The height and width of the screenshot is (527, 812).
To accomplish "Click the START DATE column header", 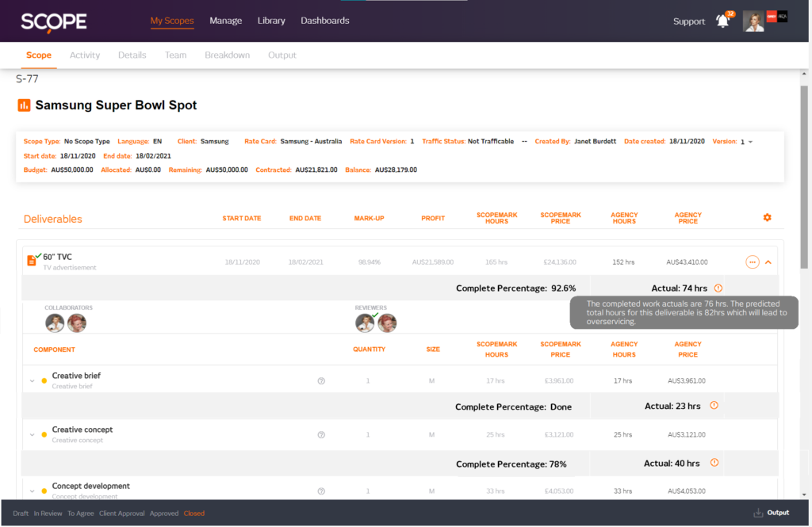I will coord(242,219).
